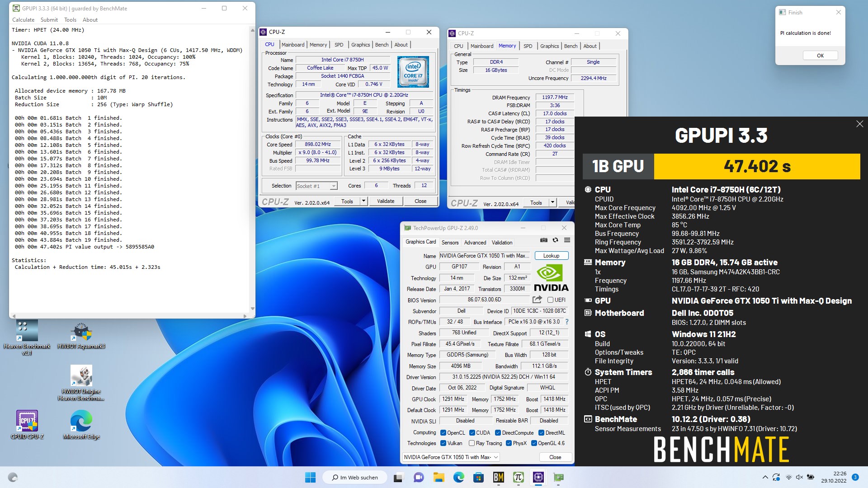Toggle the OpenGL 4.6 checkbox
The height and width of the screenshot is (488, 868).
pyautogui.click(x=534, y=443)
